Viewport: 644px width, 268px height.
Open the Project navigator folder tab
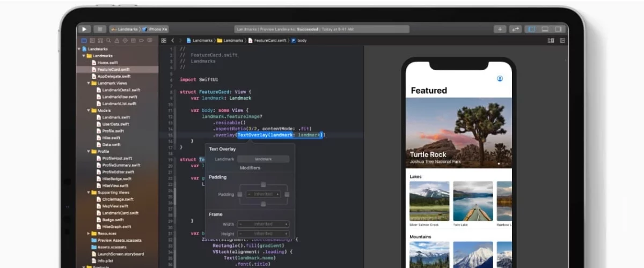click(84, 40)
